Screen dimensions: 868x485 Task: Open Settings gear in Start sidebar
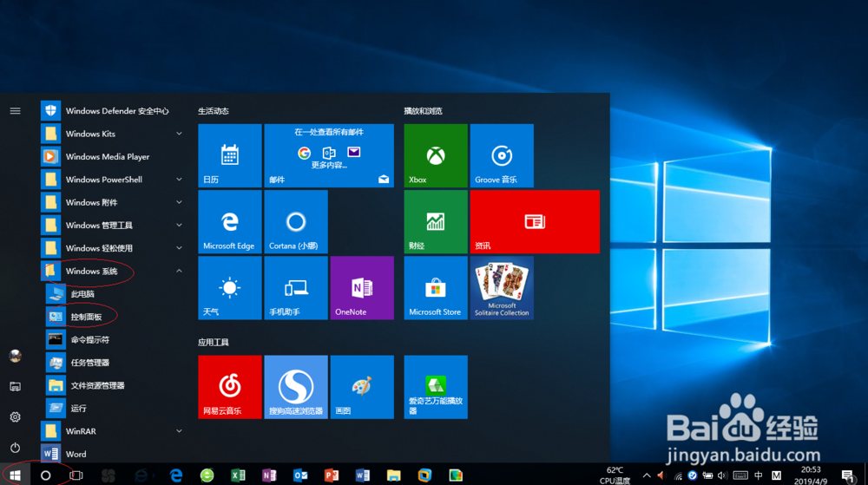[x=15, y=417]
